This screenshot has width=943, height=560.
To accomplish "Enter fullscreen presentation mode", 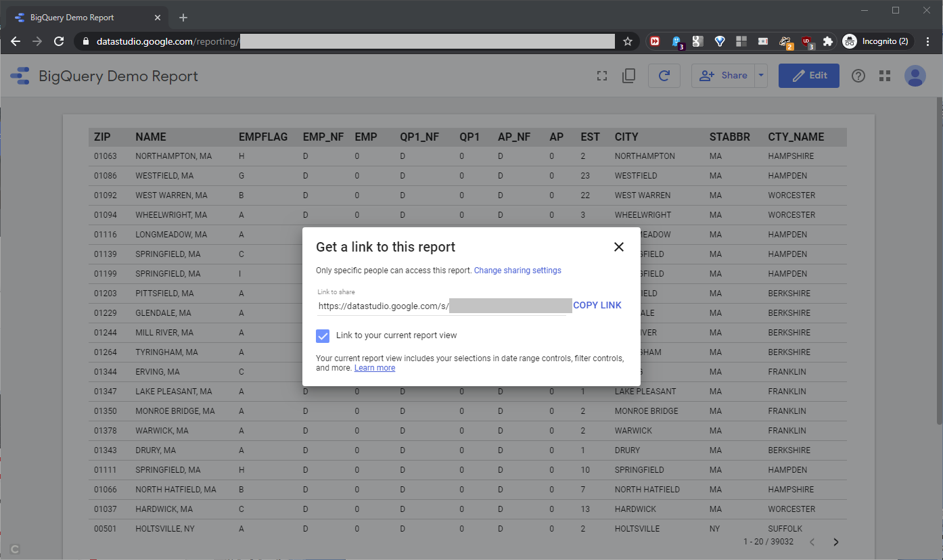I will (601, 76).
